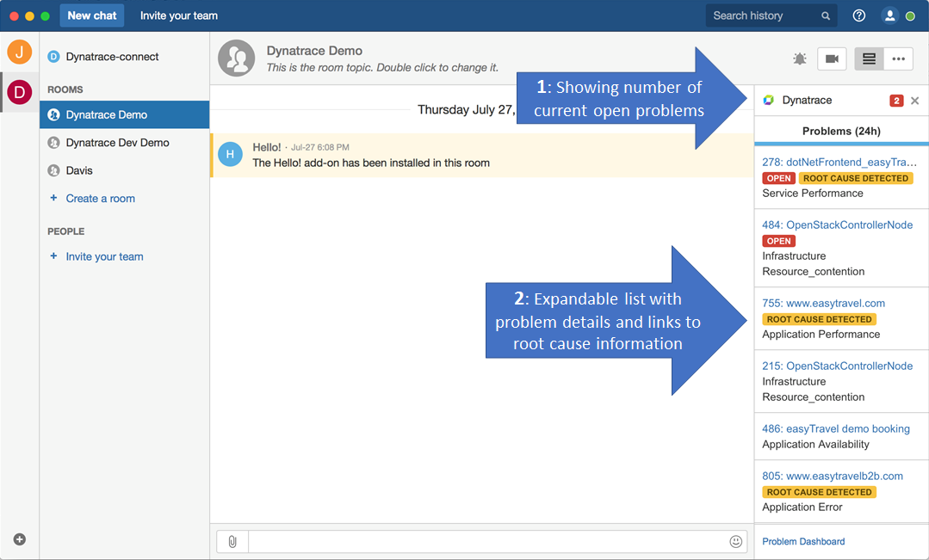929x560 pixels.
Task: Open problem 215: OpenStackControllerNode
Action: coord(837,366)
